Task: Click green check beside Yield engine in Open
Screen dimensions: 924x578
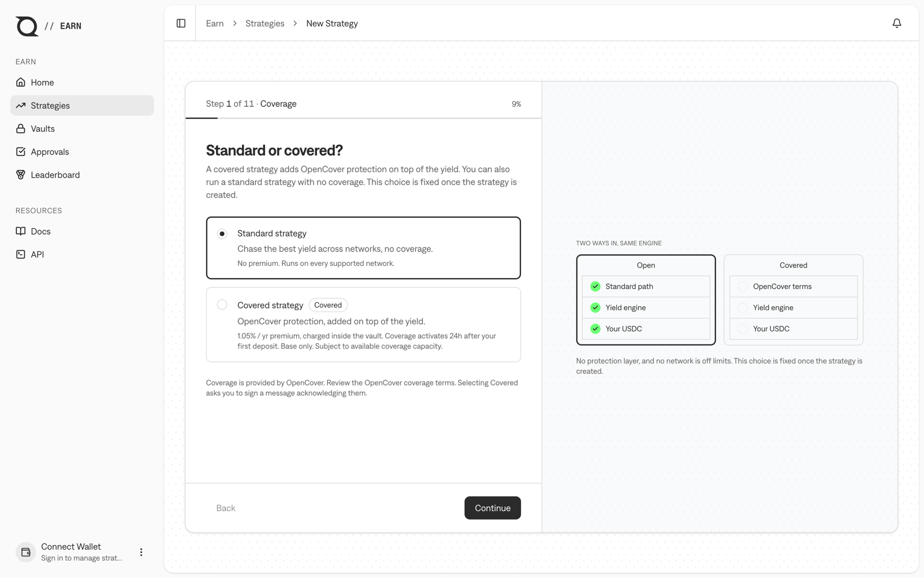Action: [x=595, y=307]
